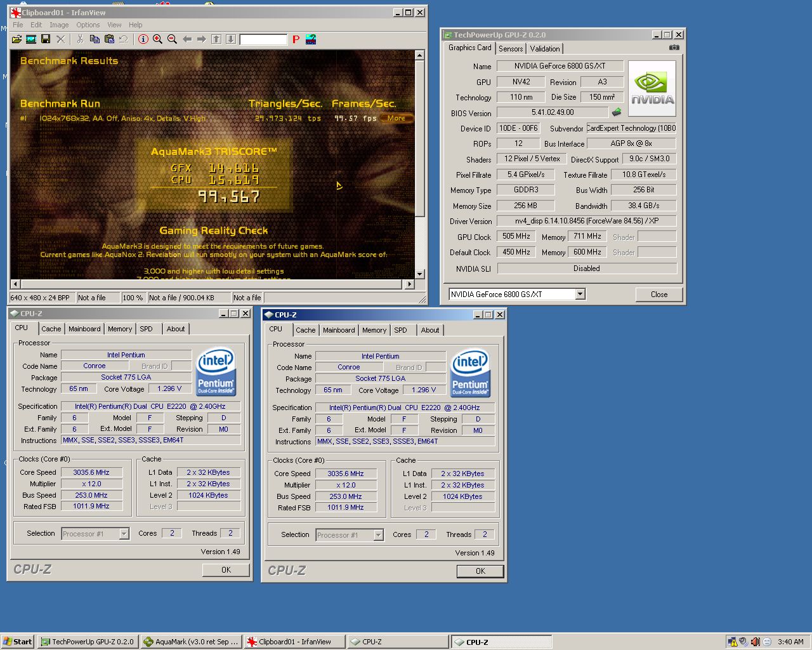
Task: Click the BIOS version value 5.41.02.49.00
Action: click(x=553, y=112)
